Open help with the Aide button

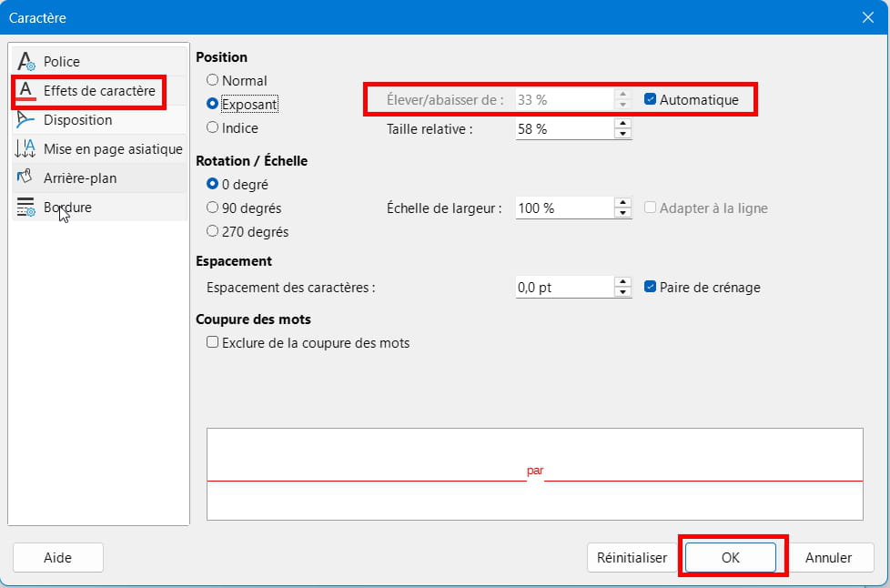tap(58, 557)
